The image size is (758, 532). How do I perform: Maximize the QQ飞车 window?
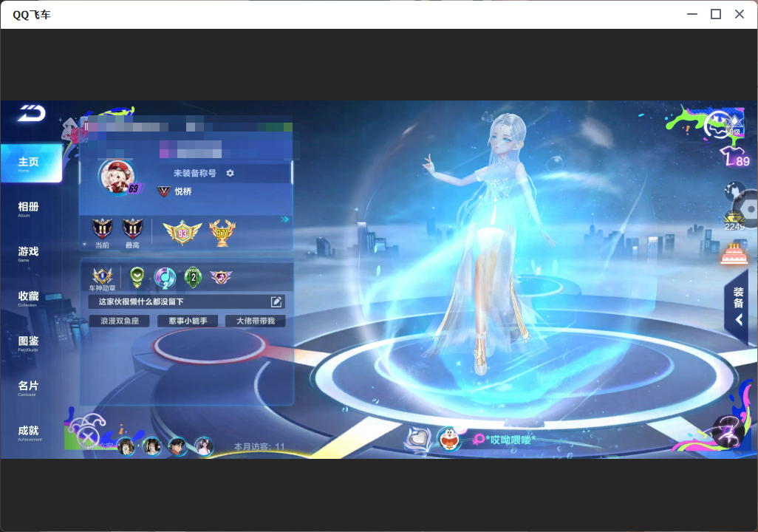click(x=716, y=14)
